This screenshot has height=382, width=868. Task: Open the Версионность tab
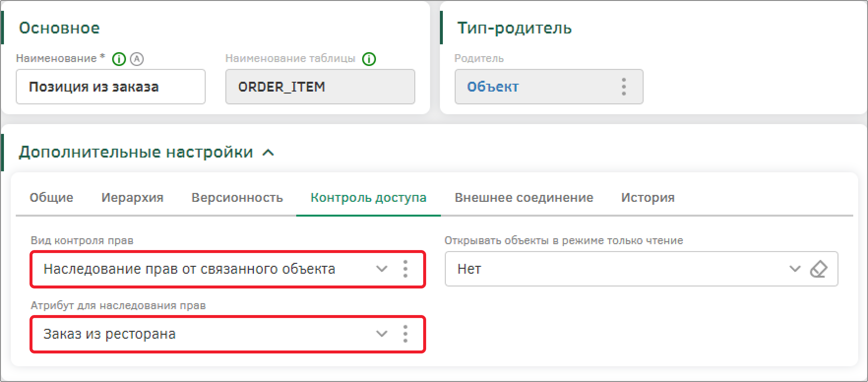pos(237,198)
